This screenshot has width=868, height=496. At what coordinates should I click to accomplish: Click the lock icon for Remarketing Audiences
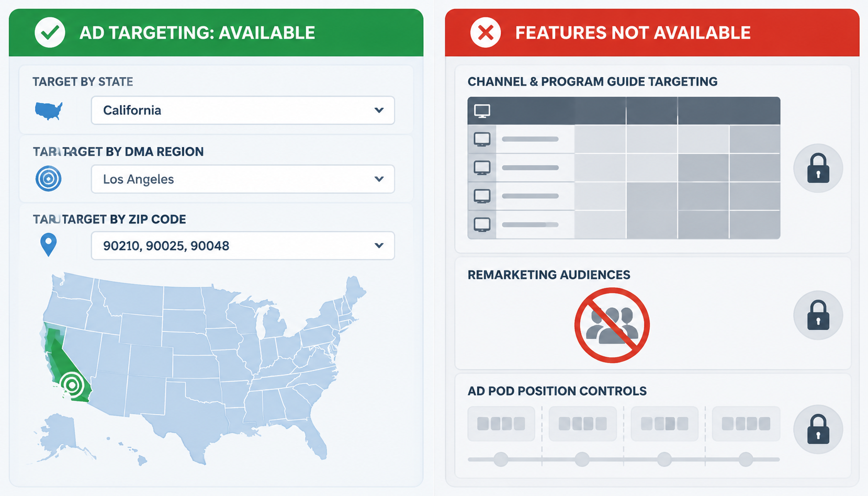(x=818, y=315)
